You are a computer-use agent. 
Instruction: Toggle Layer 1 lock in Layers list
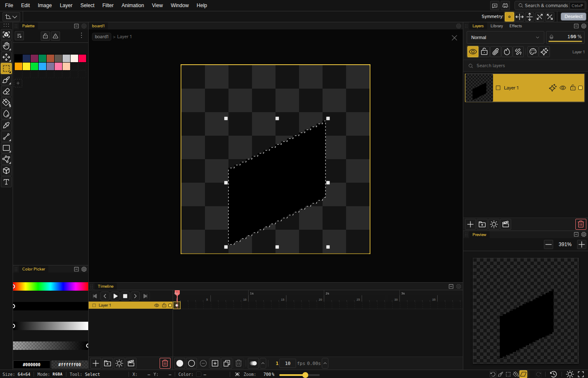[572, 88]
